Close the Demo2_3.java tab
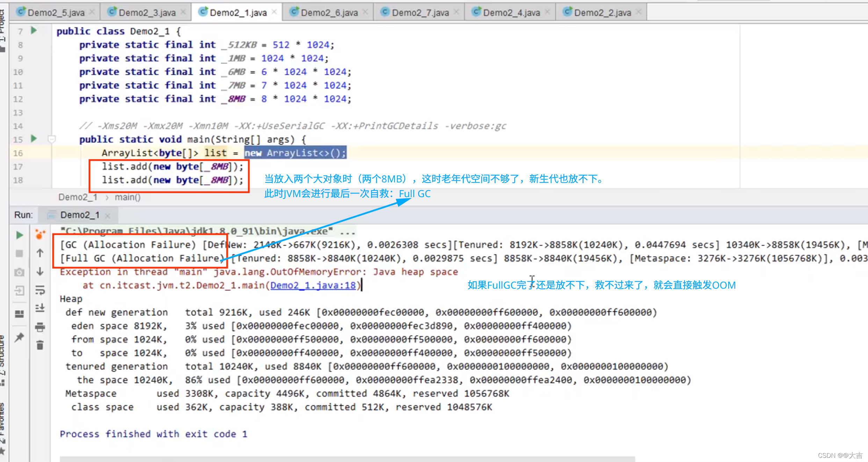868x462 pixels. [x=183, y=12]
